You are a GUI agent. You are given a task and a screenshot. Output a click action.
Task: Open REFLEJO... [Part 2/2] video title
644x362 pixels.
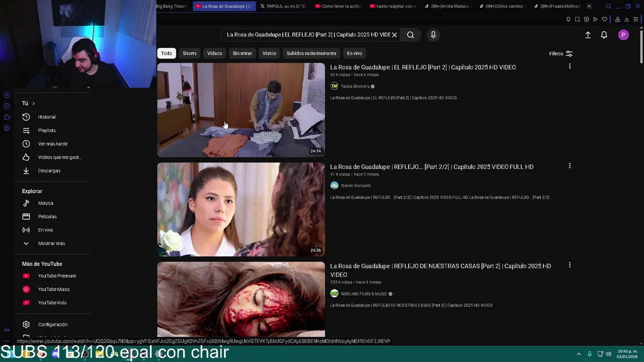click(x=432, y=167)
